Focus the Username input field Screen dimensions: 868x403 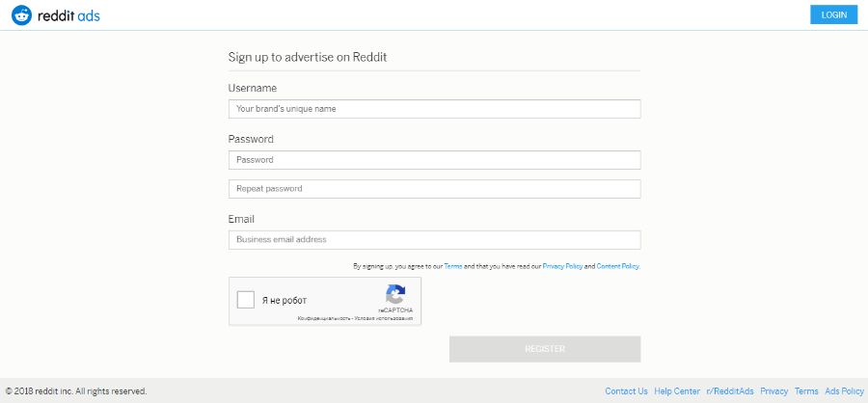(434, 109)
